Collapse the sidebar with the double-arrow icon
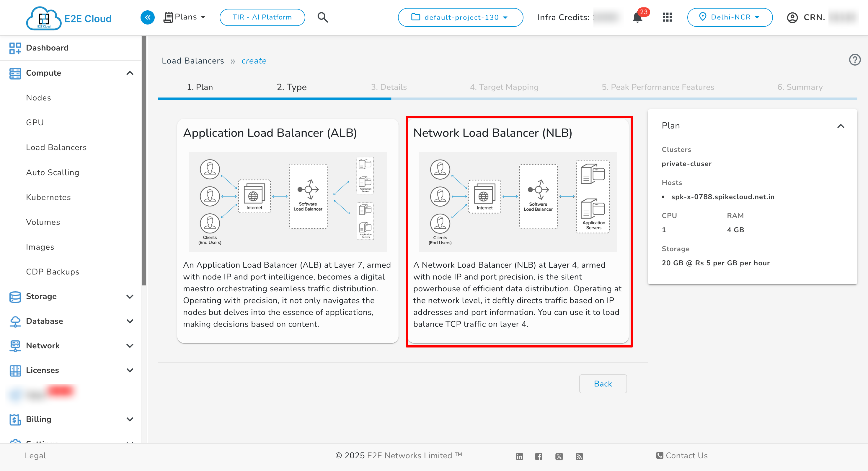The image size is (868, 471). coord(147,17)
